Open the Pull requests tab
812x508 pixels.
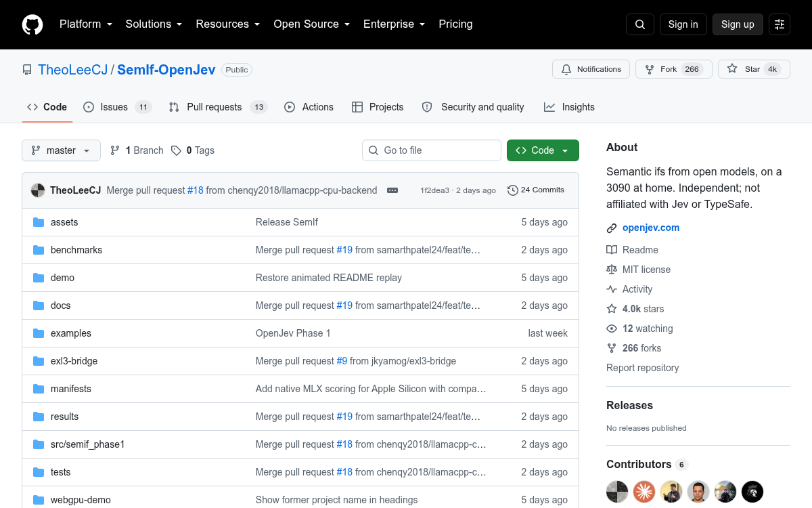click(x=218, y=107)
